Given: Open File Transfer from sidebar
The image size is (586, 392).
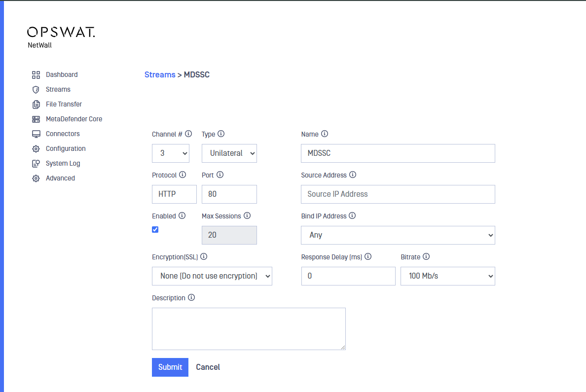Looking at the screenshot, I should [64, 104].
